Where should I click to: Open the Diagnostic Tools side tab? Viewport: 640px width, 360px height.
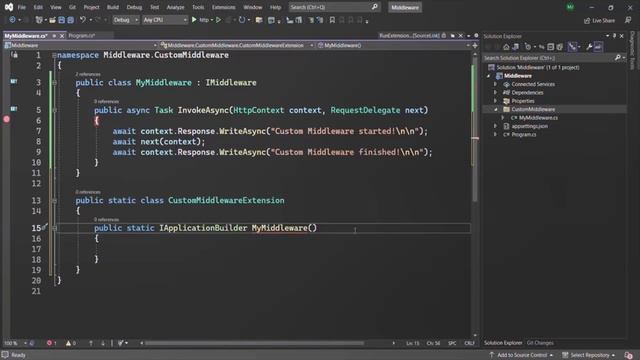coord(633,50)
